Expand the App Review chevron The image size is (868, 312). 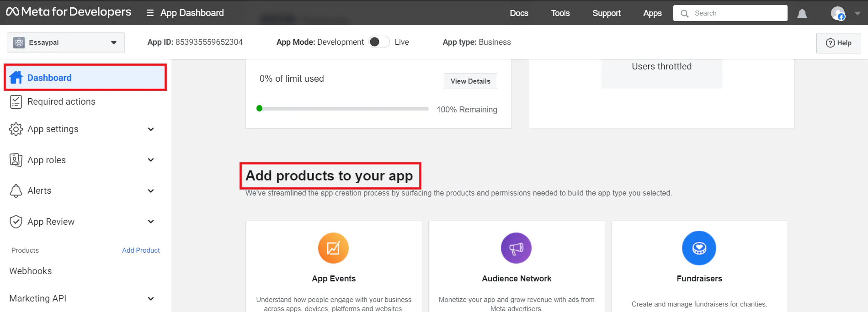coord(151,222)
